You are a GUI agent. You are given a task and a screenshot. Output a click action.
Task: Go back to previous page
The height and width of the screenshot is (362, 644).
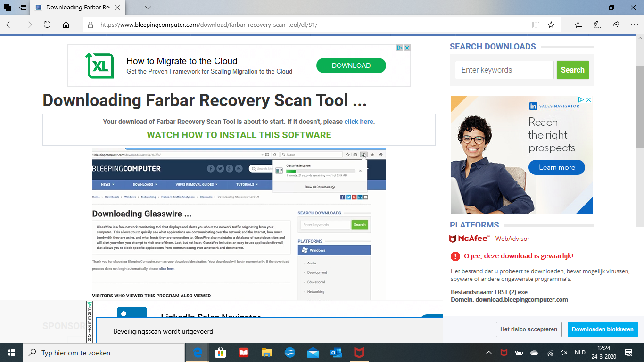click(x=10, y=25)
